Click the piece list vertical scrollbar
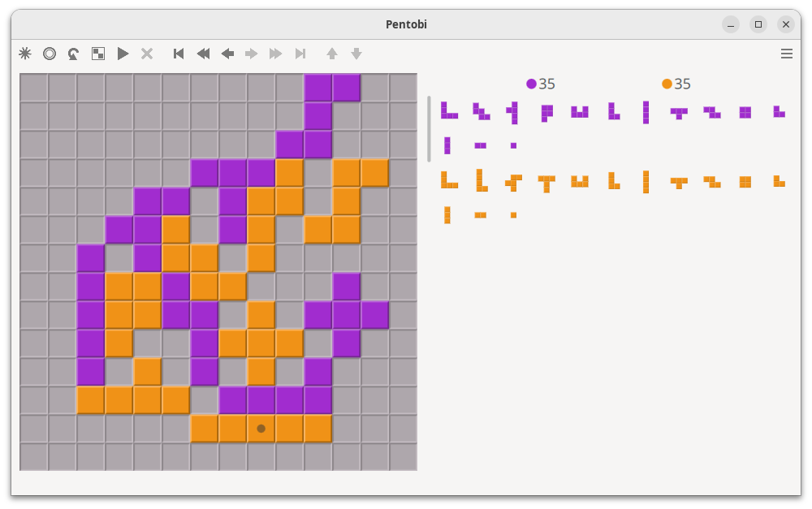812x509 pixels. [x=429, y=129]
